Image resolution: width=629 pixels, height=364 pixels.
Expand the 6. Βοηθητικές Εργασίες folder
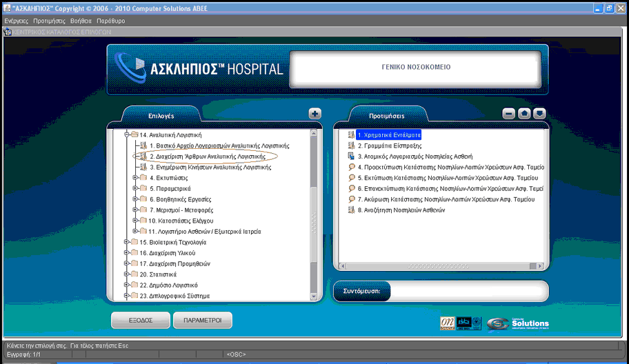coord(135,199)
